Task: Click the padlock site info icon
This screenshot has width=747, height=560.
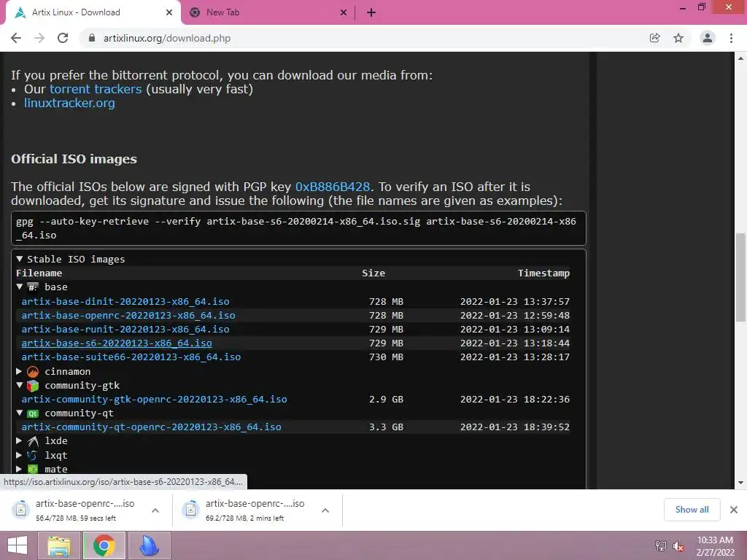Action: (92, 38)
